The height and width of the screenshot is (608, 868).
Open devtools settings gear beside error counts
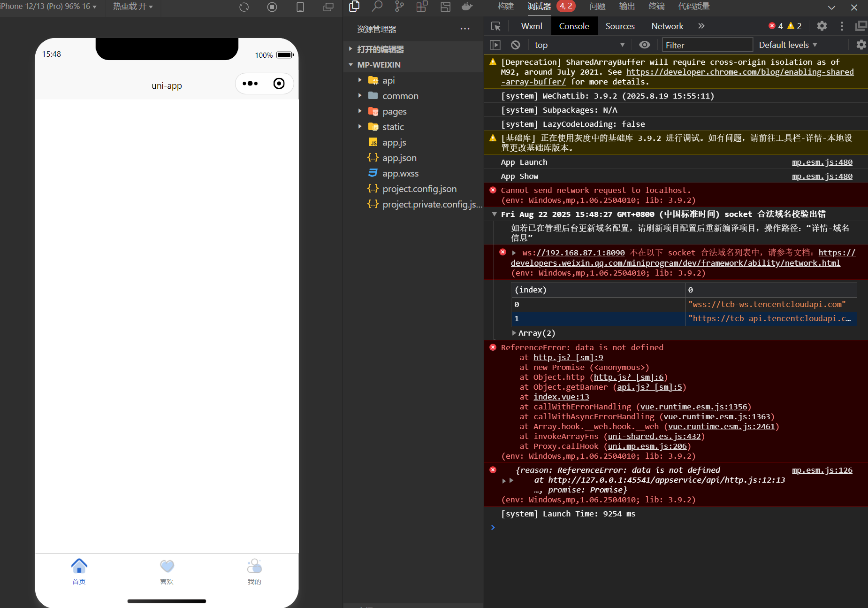click(x=822, y=26)
